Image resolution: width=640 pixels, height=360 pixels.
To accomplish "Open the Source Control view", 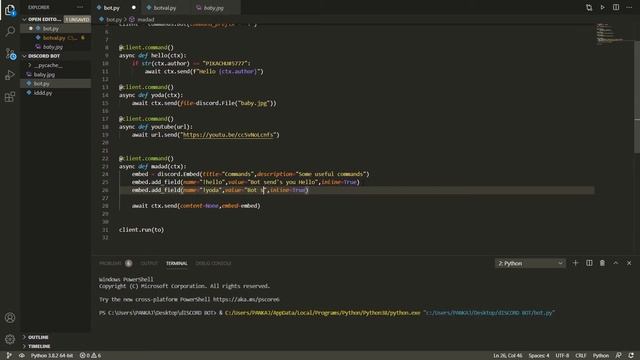I will [10, 53].
